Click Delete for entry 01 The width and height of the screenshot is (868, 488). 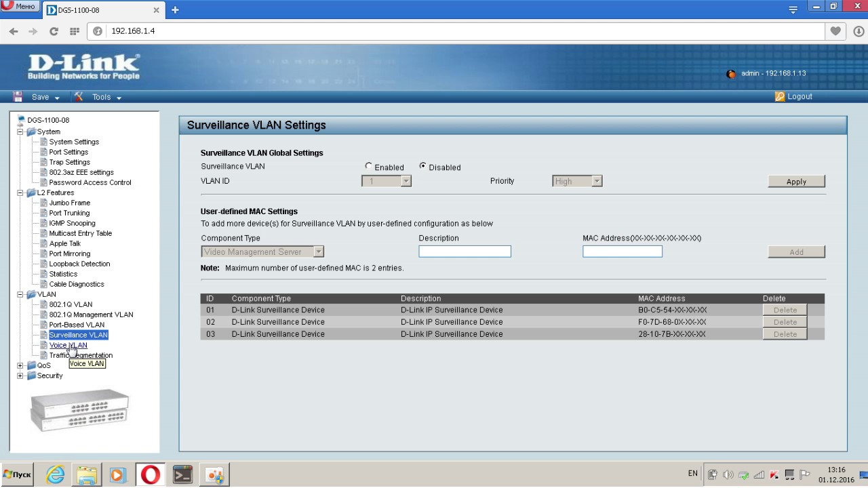point(785,310)
